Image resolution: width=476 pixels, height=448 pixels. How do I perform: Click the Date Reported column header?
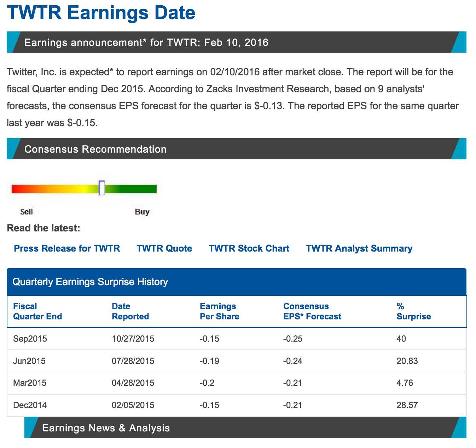[130, 311]
